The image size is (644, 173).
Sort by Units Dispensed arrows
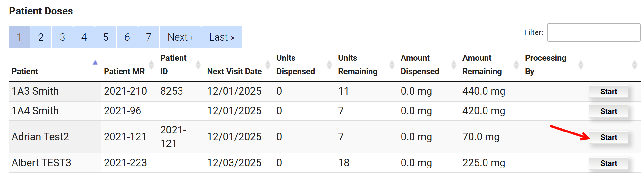pyautogui.click(x=329, y=65)
